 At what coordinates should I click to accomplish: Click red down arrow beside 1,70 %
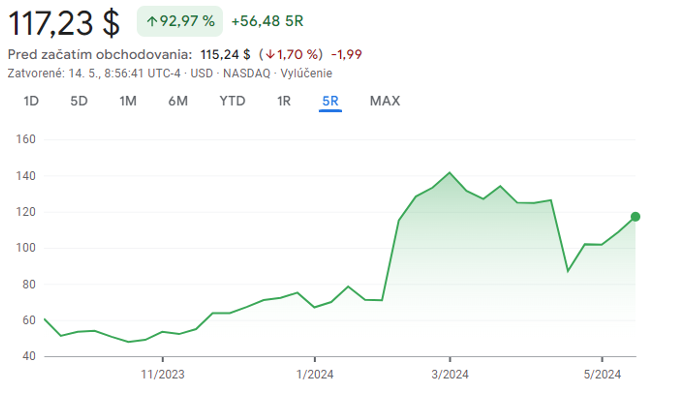click(x=270, y=54)
